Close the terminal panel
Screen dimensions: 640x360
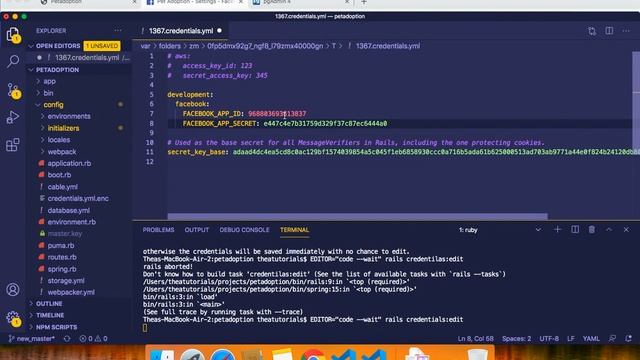coord(626,230)
